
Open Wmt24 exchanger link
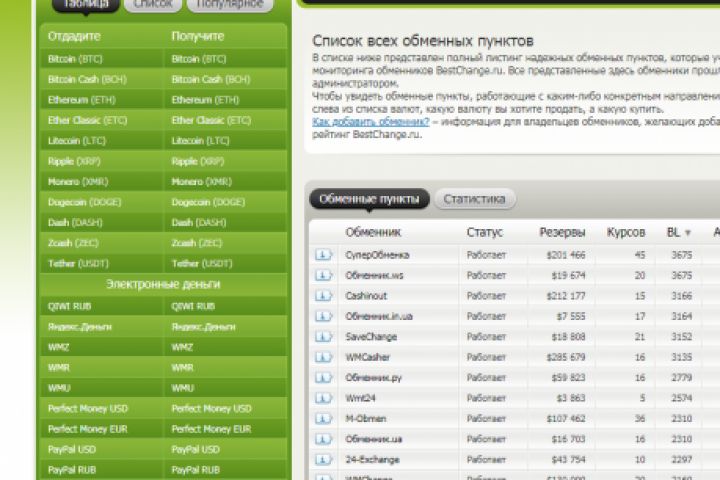coord(360,398)
